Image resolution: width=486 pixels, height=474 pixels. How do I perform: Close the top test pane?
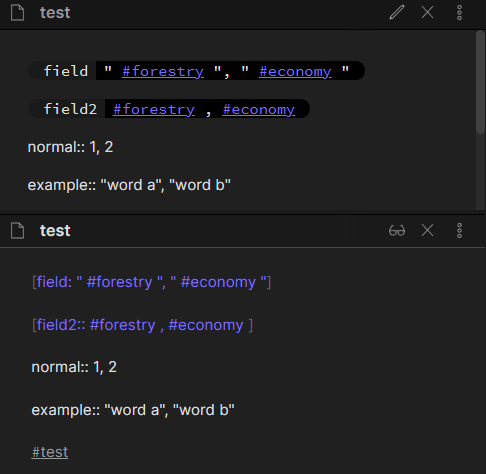click(x=427, y=13)
